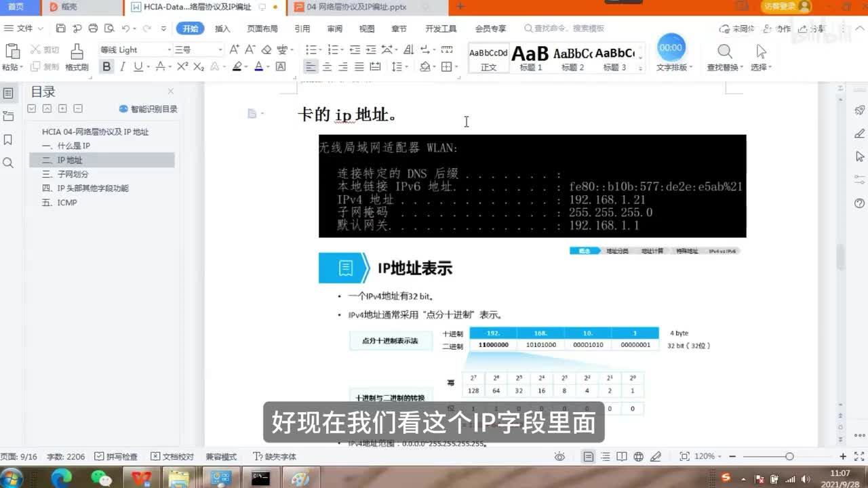Center align the text
The image size is (868, 488).
click(327, 66)
